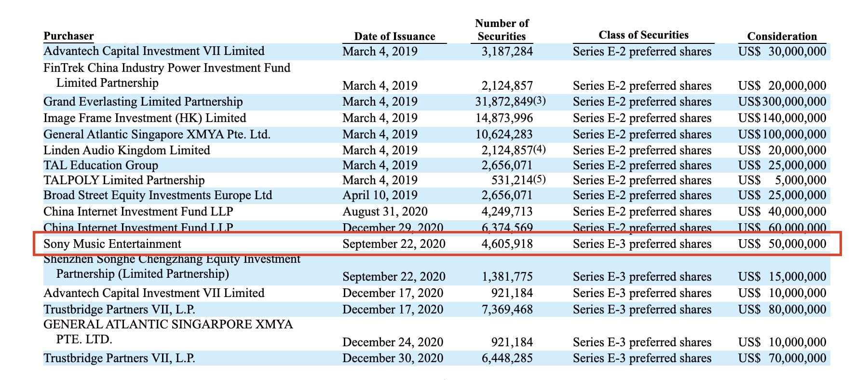Screen dimensions: 868x380
Task: Click the Grand Everlasting Limited Partnership name
Action: pyautogui.click(x=143, y=102)
